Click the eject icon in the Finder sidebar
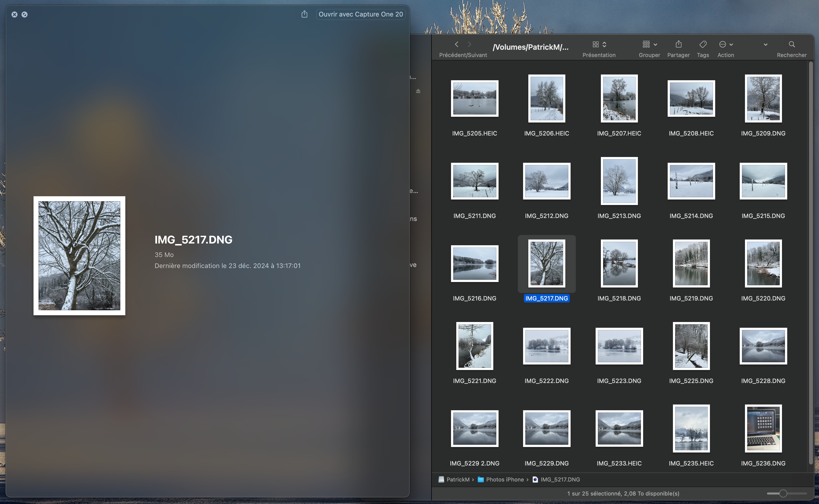 point(418,91)
